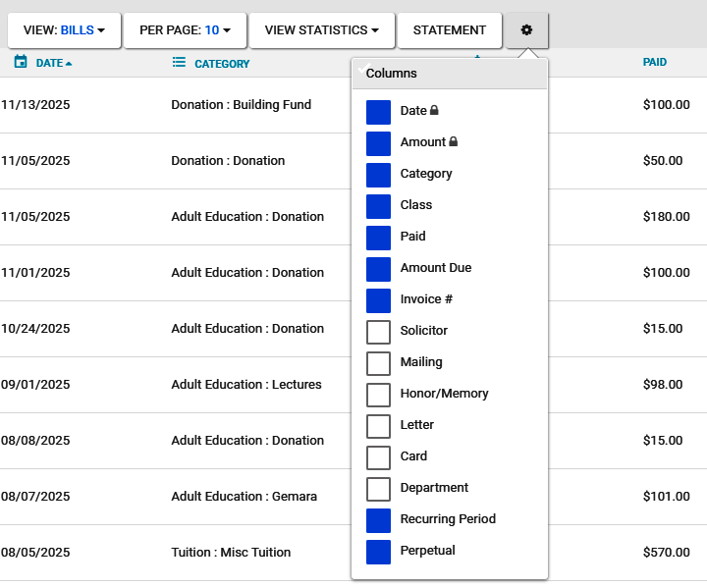Enable the Honor/Memory column checkbox
The image size is (707, 588).
click(378, 395)
